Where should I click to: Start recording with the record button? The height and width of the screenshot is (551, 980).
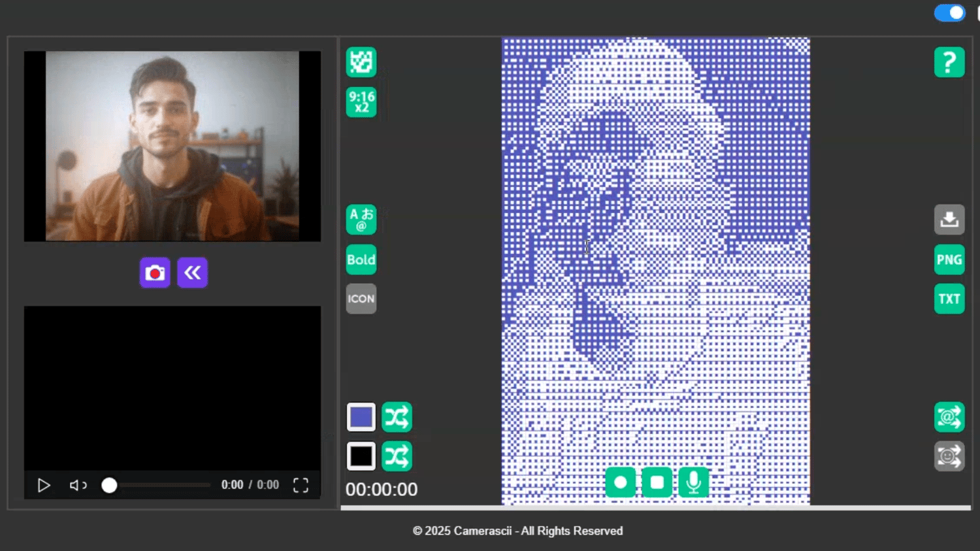click(x=621, y=482)
